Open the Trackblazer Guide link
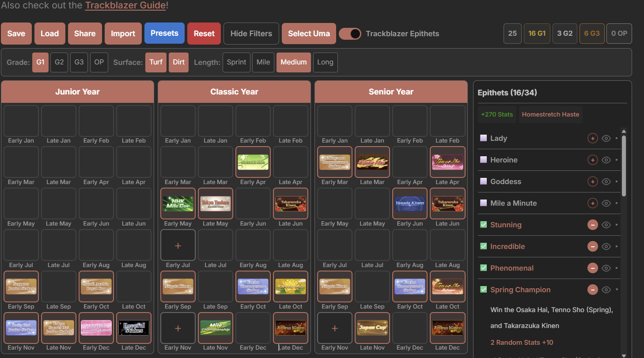The image size is (644, 358). pos(125,6)
